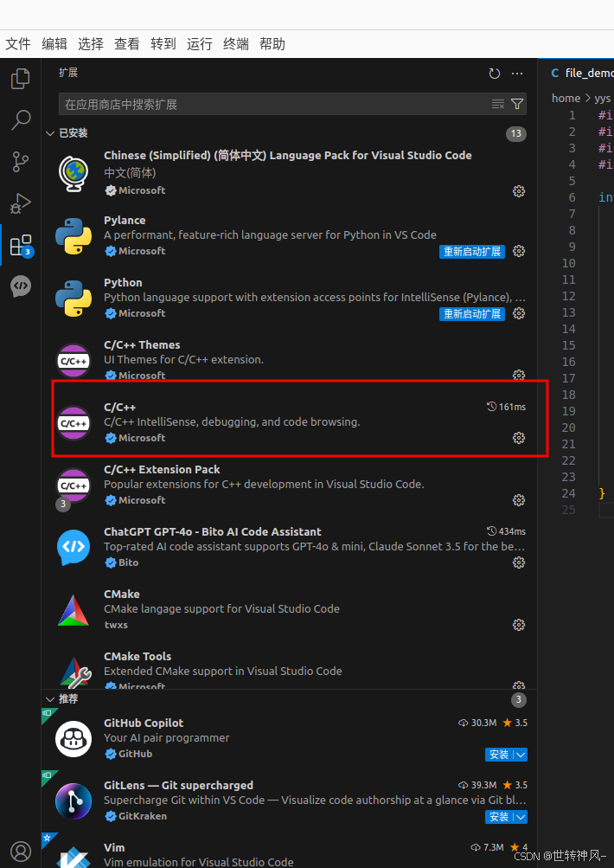
Task: Switch to the file_demo editor tab
Action: [578, 73]
